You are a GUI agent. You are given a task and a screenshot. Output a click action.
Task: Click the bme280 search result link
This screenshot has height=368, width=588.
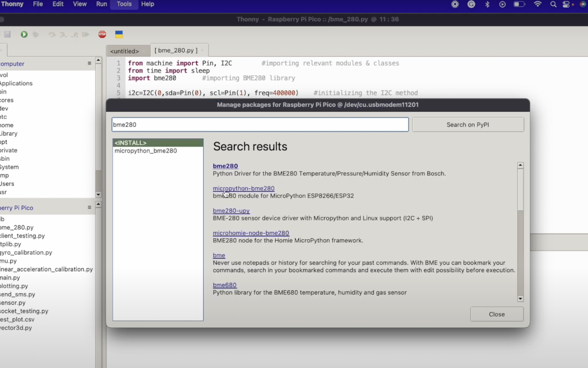pyautogui.click(x=225, y=166)
